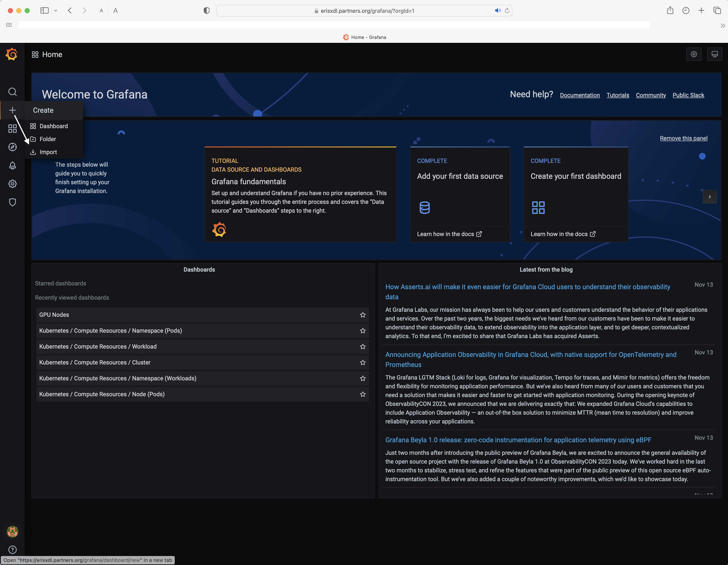Click the Safari address bar

[364, 11]
